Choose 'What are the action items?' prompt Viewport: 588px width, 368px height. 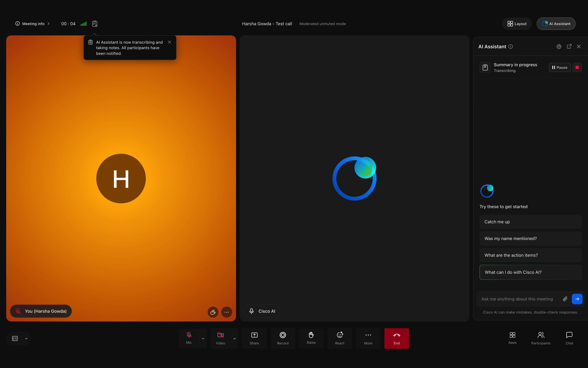coord(530,255)
